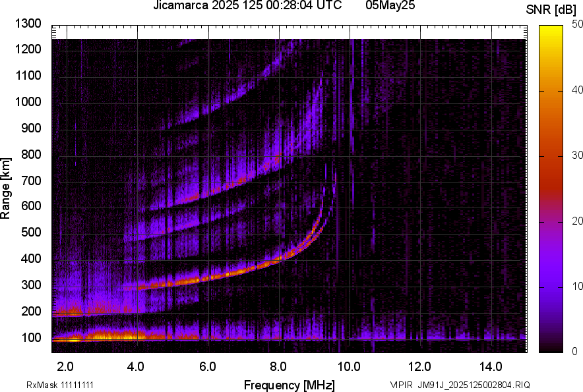The image size is (583, 392).
Task: Click frequency tick label '6.0'
Action: 207,367
